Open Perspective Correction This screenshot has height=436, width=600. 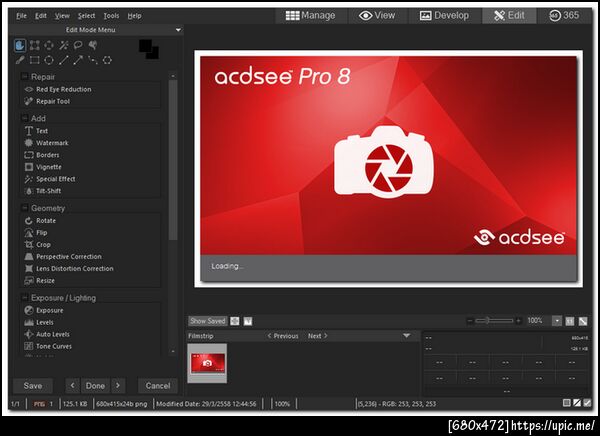click(x=63, y=256)
